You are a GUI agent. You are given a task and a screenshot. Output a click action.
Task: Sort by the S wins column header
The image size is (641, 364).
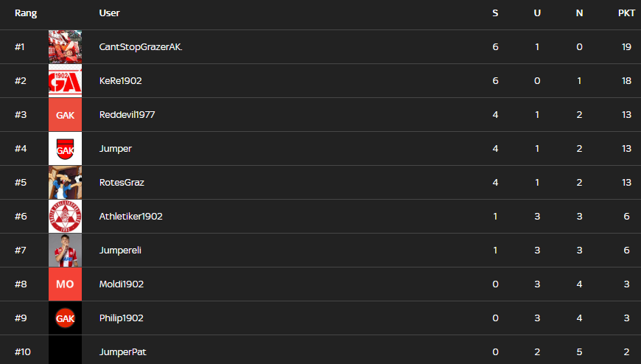[495, 13]
